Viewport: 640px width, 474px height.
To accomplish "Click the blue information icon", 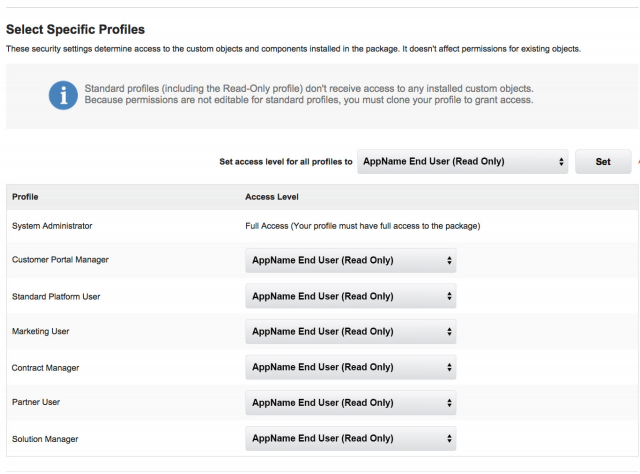I will [x=63, y=95].
